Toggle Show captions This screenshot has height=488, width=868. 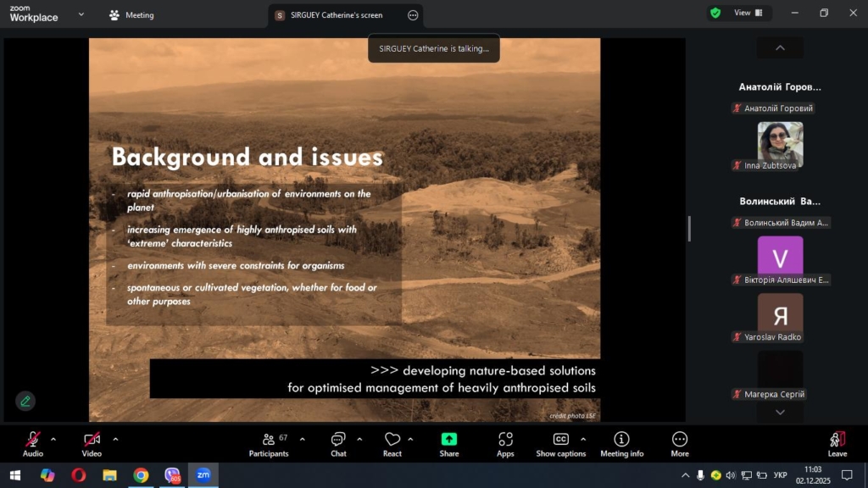click(560, 443)
